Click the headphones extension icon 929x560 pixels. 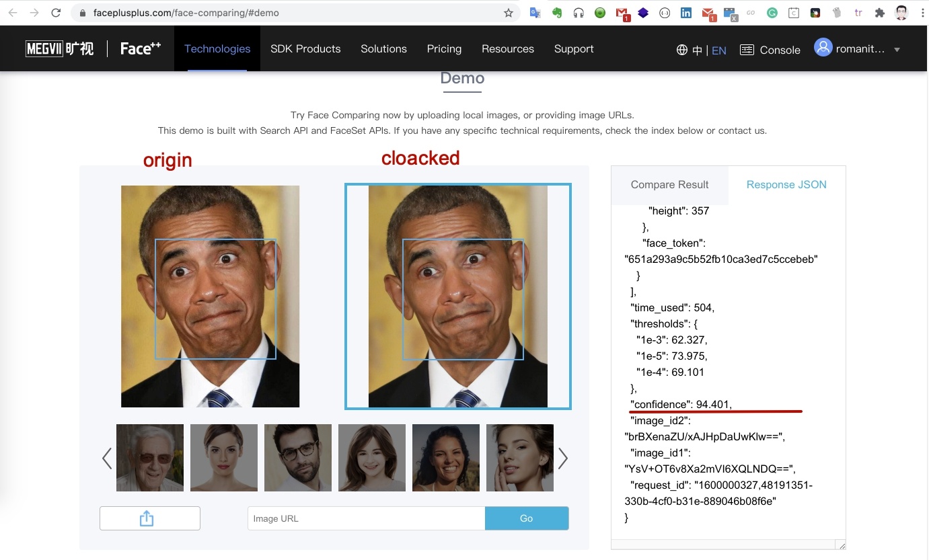578,13
